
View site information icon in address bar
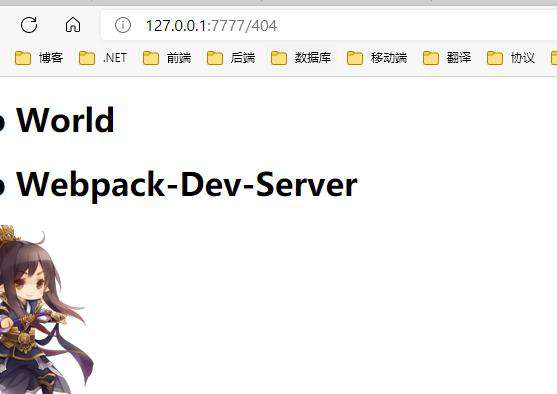[123, 26]
